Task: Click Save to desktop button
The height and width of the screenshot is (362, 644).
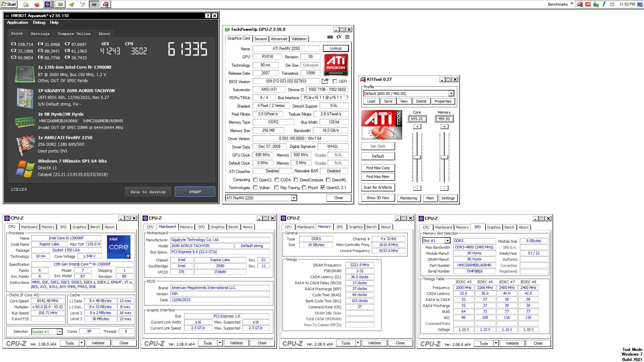Action: [148, 192]
